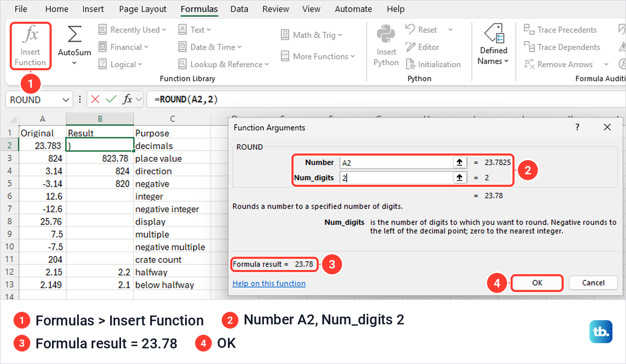
Task: Click the formula bar fx icon
Action: (x=127, y=99)
